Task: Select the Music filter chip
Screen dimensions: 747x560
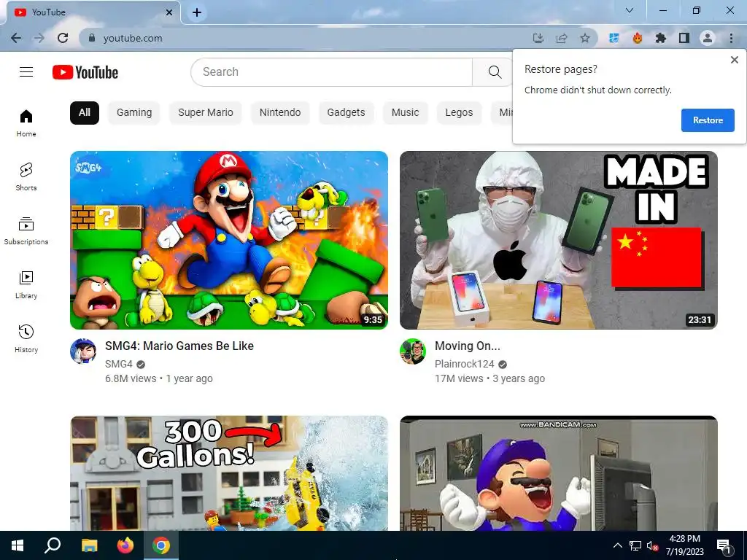Action: [405, 113]
